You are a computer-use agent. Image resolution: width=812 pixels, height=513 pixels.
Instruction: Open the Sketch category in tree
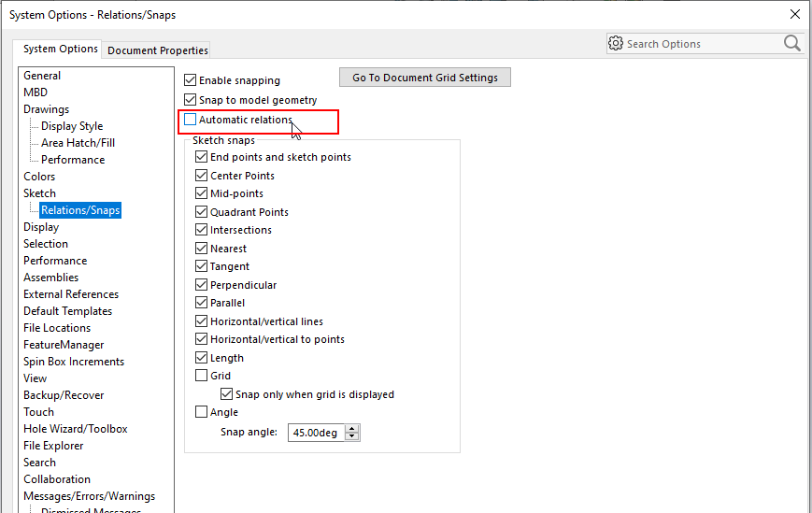[39, 193]
